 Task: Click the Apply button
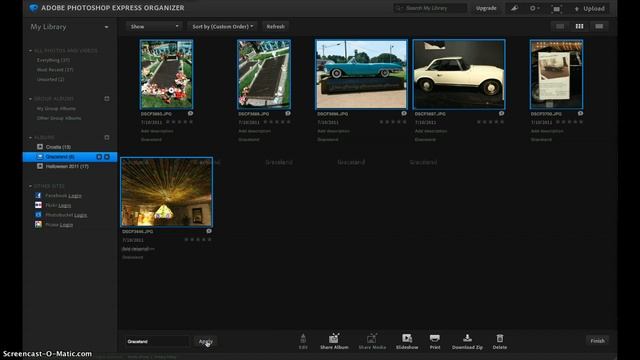coord(206,341)
